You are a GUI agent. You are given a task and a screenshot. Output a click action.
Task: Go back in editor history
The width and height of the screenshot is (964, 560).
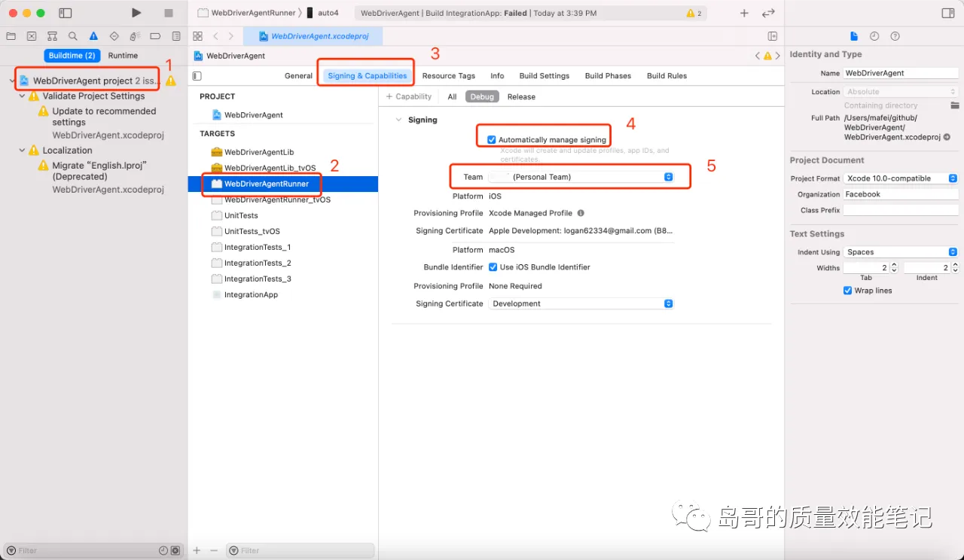click(215, 36)
